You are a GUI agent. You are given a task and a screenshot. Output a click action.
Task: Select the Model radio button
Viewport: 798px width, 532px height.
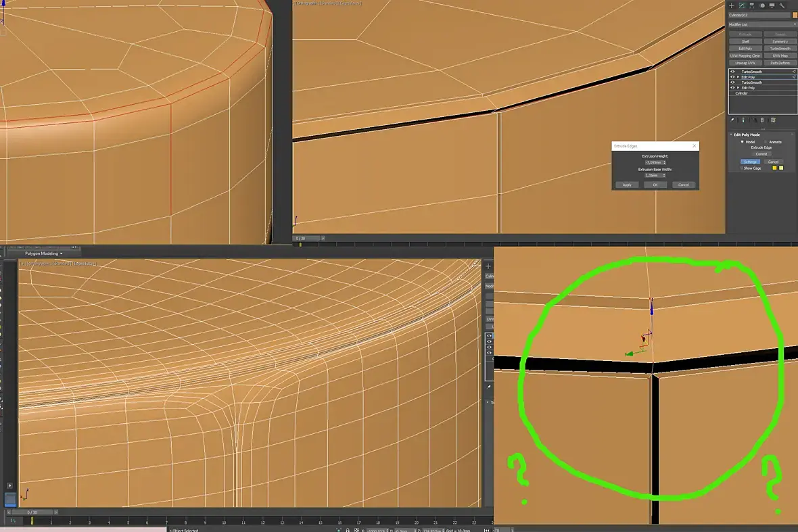[x=742, y=142]
